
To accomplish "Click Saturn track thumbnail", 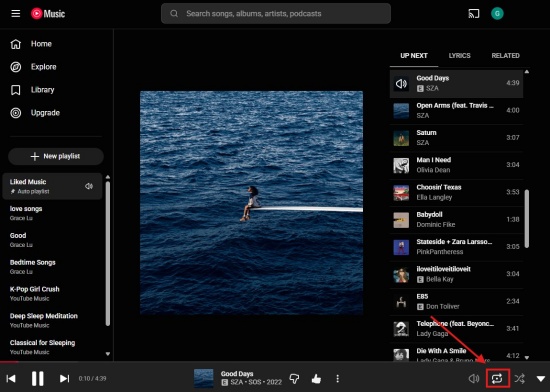I will coord(401,138).
